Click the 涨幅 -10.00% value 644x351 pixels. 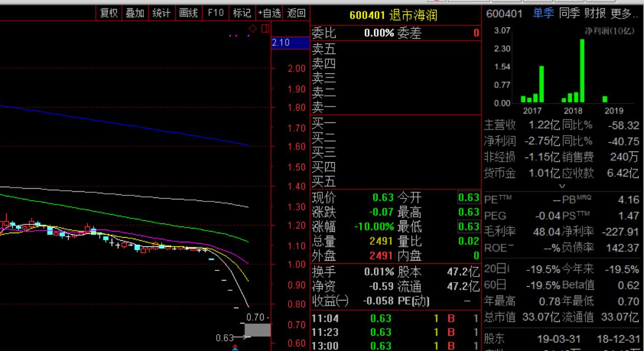click(374, 226)
